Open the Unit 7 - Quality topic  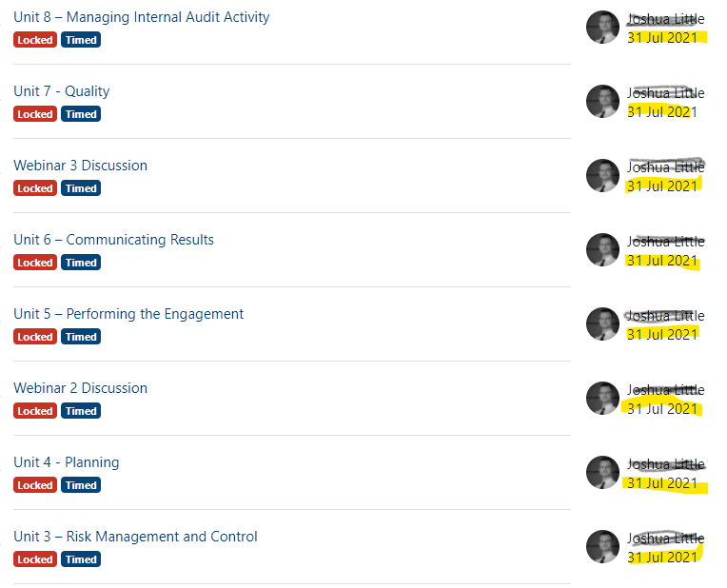tap(62, 91)
